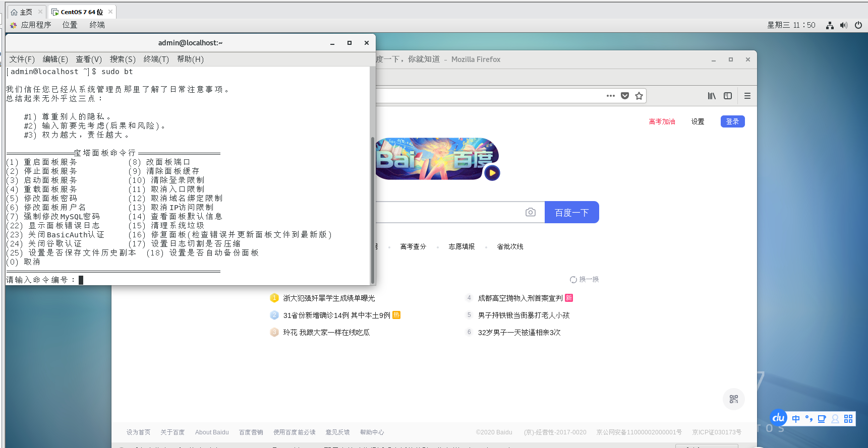This screenshot has width=868, height=448.
Task: Toggle Firefox sidebar icon
Action: click(728, 96)
